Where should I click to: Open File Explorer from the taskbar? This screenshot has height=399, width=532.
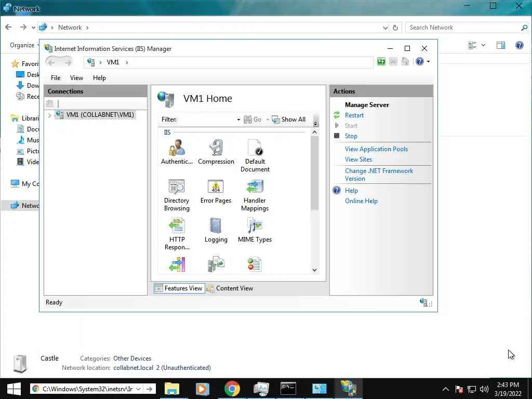coord(172,389)
